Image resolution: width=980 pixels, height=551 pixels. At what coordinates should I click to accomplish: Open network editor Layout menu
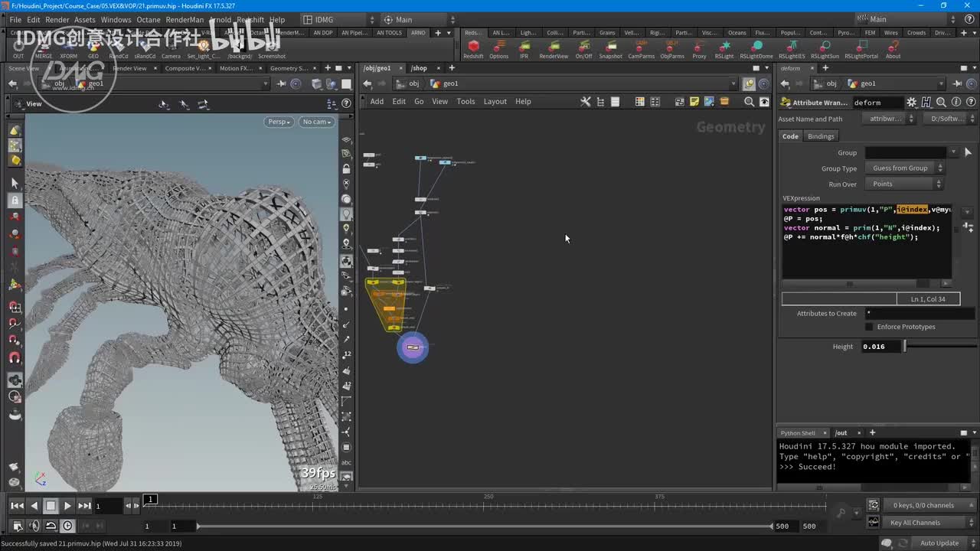tap(495, 102)
